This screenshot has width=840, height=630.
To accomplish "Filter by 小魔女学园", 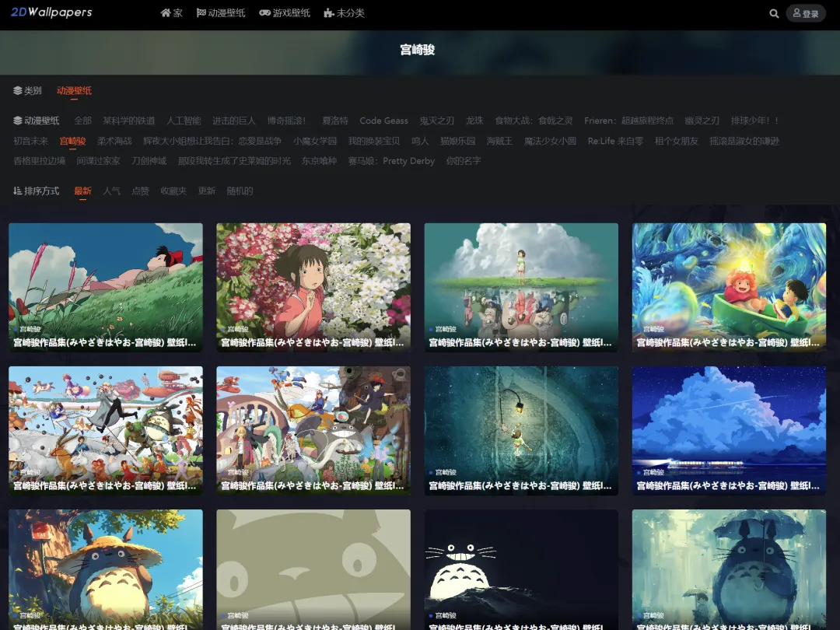I will coord(315,141).
